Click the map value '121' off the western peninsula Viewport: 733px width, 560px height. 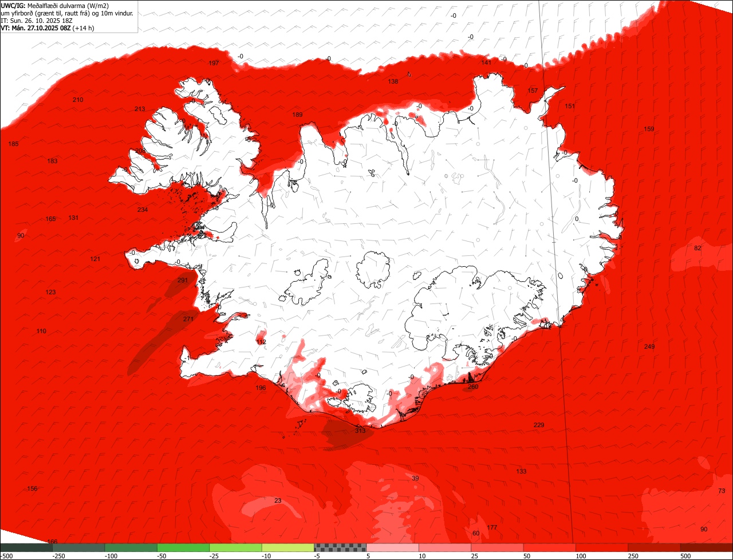95,259
